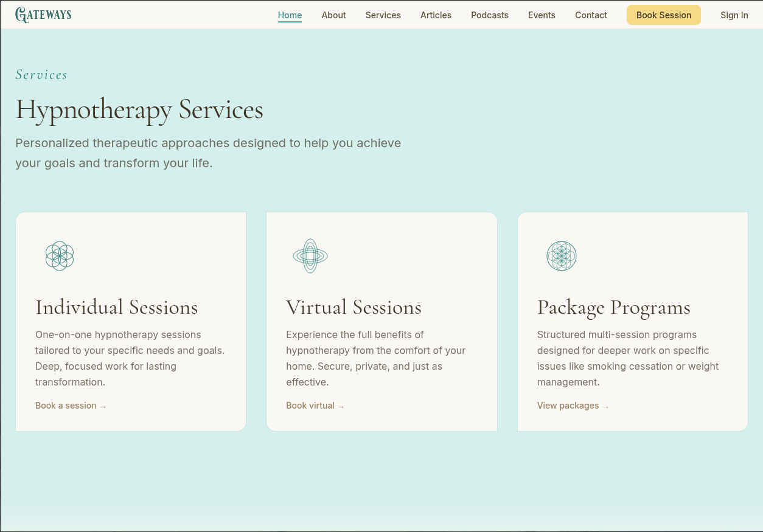Click the Gateways logo
Screen dimensions: 763x532
43,15
